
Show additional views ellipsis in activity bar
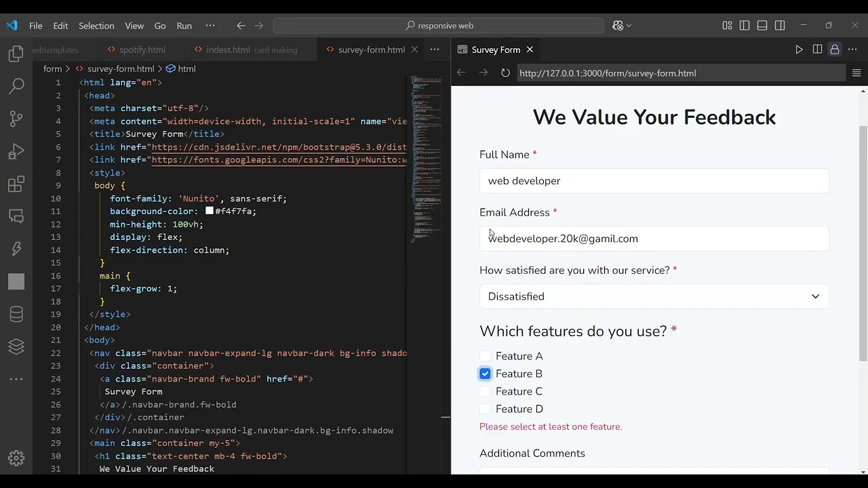(16, 379)
